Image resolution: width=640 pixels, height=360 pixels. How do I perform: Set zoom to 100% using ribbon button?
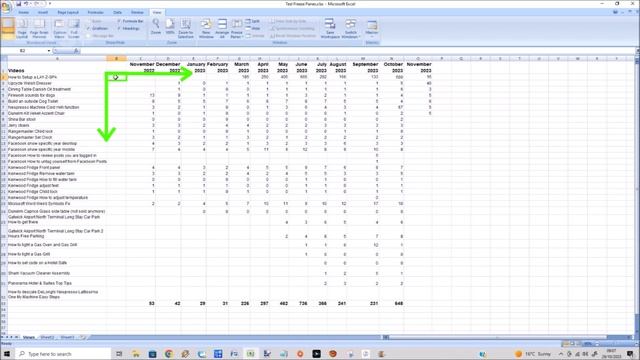[x=170, y=27]
